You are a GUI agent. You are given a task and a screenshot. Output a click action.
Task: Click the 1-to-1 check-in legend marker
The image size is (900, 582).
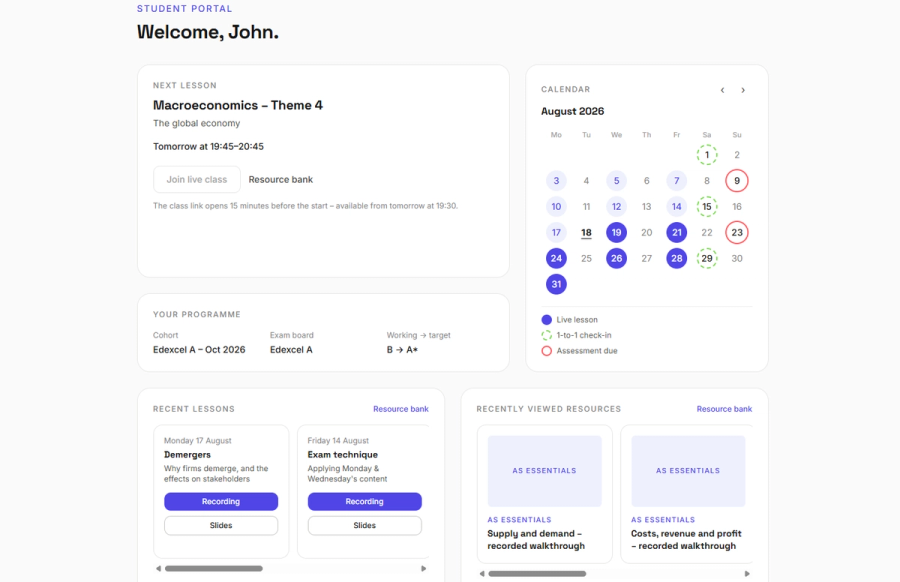546,335
